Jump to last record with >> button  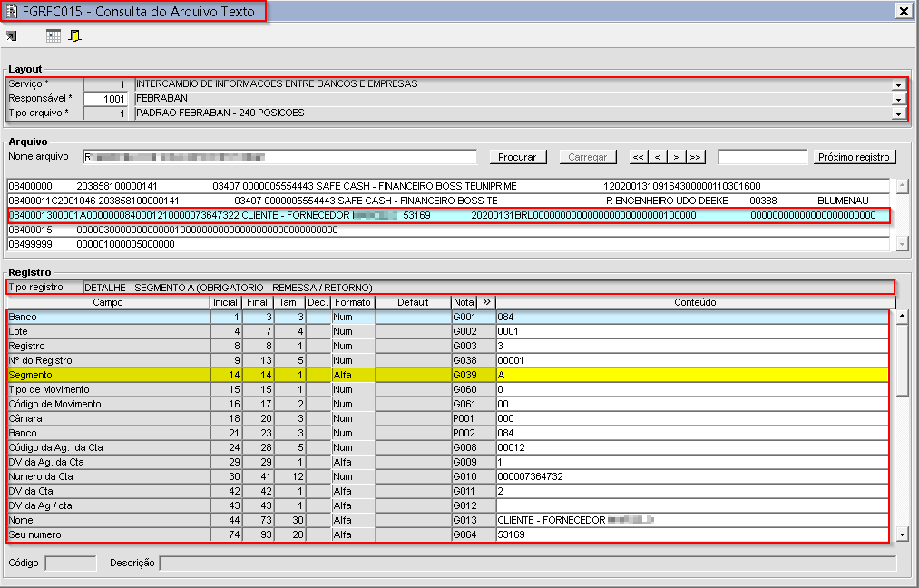pos(696,157)
